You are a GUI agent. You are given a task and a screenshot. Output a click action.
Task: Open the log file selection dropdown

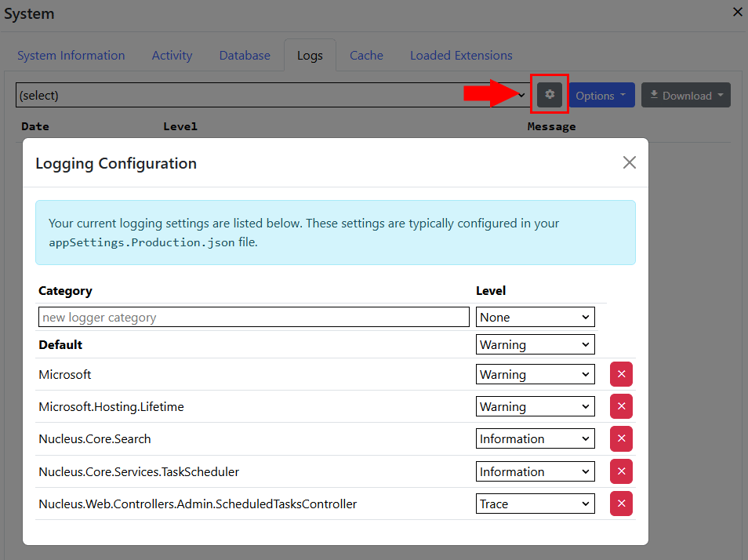(x=271, y=94)
